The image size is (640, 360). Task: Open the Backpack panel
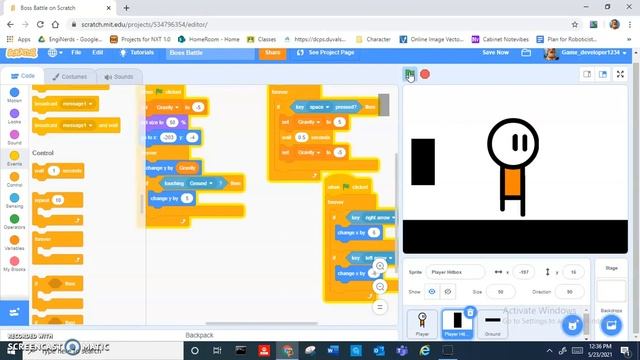[199, 335]
